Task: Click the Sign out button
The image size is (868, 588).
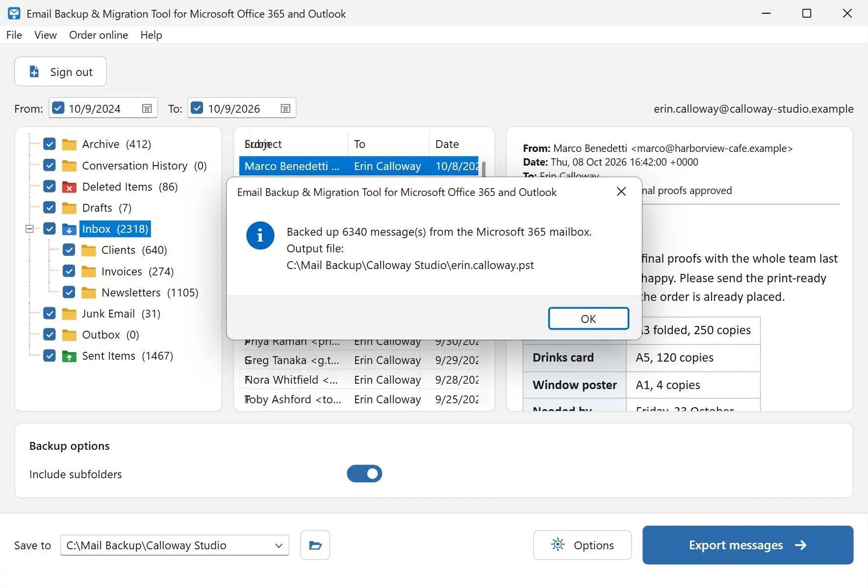Action: click(60, 72)
